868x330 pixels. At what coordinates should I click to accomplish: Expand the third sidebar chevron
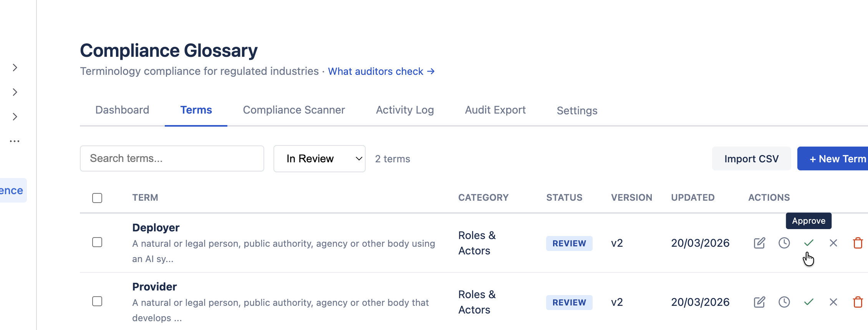(x=15, y=117)
